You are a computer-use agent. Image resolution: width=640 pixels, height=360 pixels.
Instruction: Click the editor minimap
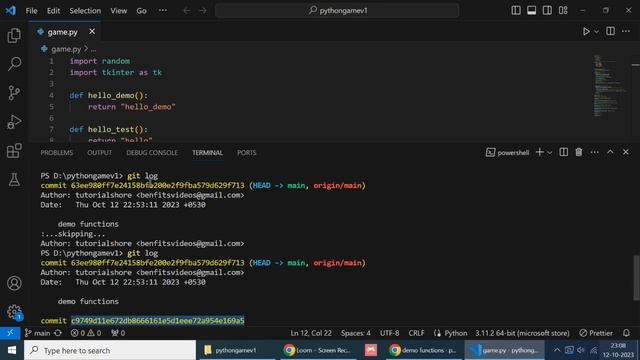tap(611, 86)
